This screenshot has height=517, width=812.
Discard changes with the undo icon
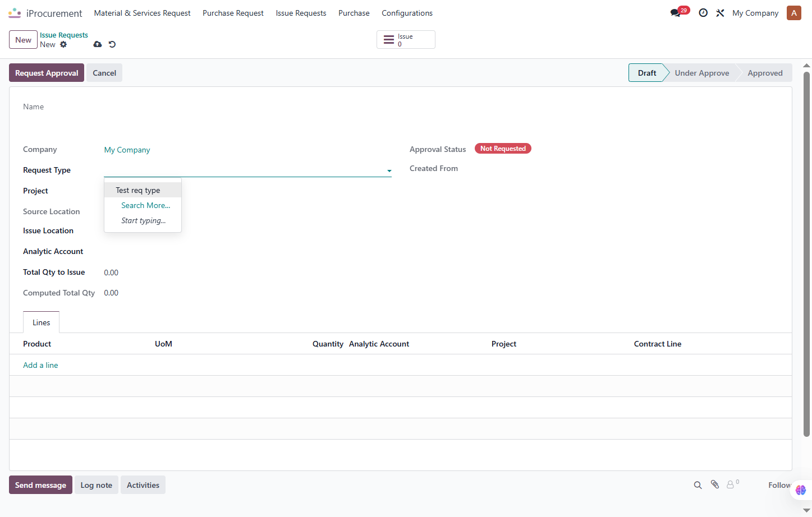112,44
